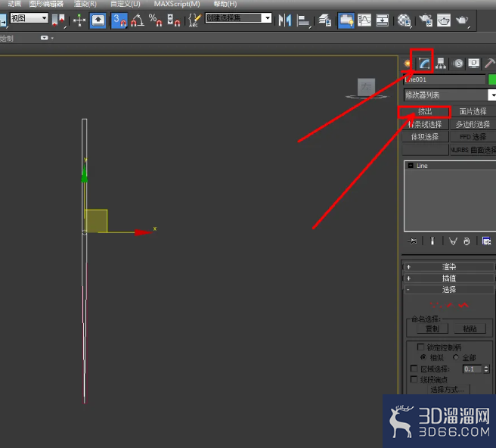The height and width of the screenshot is (448, 496).
Task: Enable the 区域选择 checkbox
Action: 414,369
